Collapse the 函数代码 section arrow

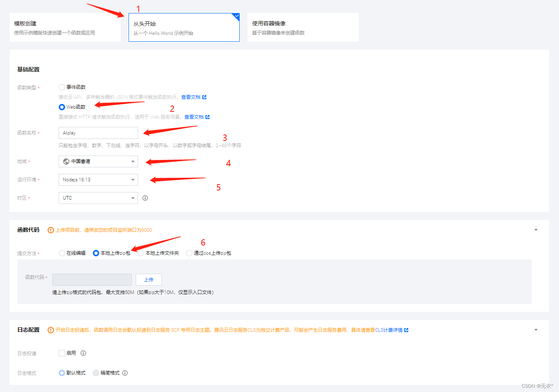tap(536, 230)
